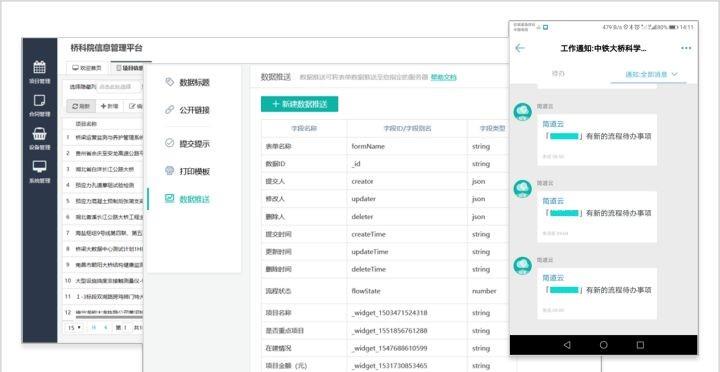Image resolution: width=720 pixels, height=372 pixels.
Task: Click the number type cell
Action: pos(489,291)
